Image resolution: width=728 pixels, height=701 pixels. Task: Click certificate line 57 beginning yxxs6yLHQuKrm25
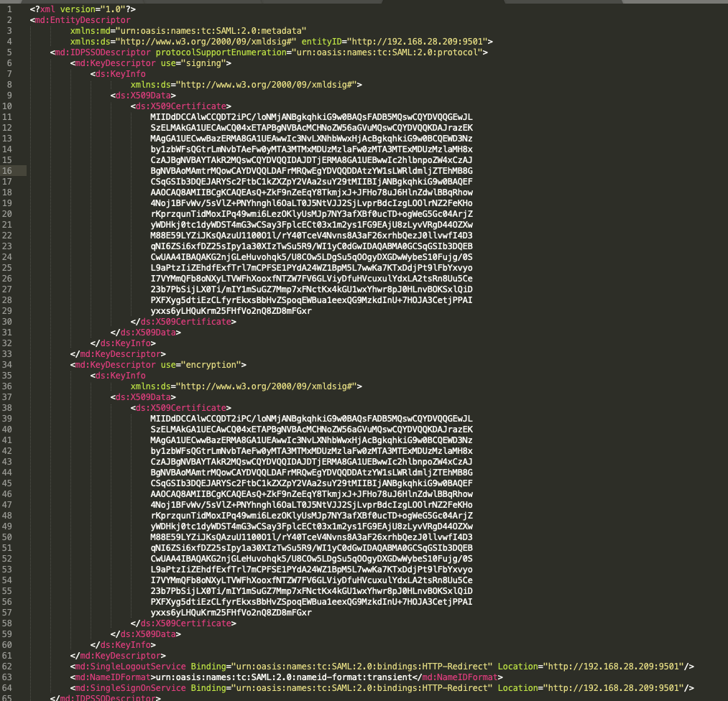[231, 613]
